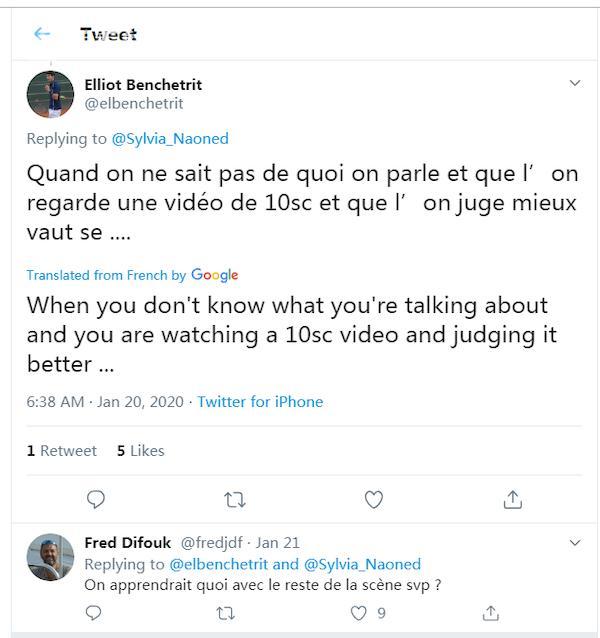Open the Google translation attribution link
This screenshot has width=600, height=638.
[x=214, y=275]
